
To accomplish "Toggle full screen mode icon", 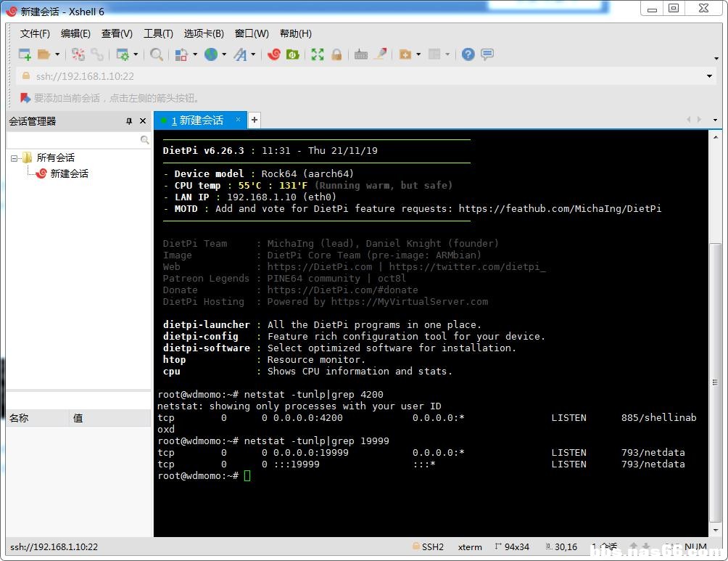I will [318, 54].
